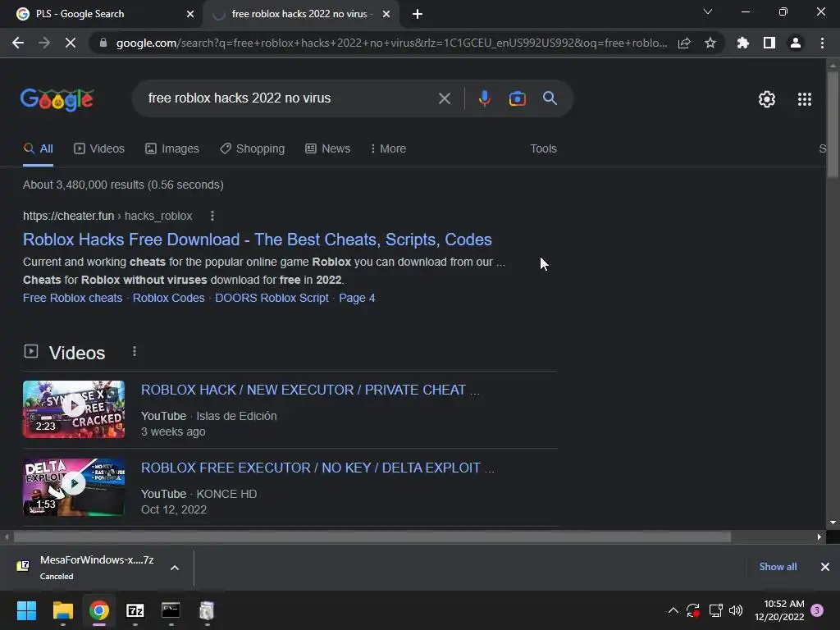Open Free Roblox cheats sitelink
This screenshot has height=630, width=840.
72,298
